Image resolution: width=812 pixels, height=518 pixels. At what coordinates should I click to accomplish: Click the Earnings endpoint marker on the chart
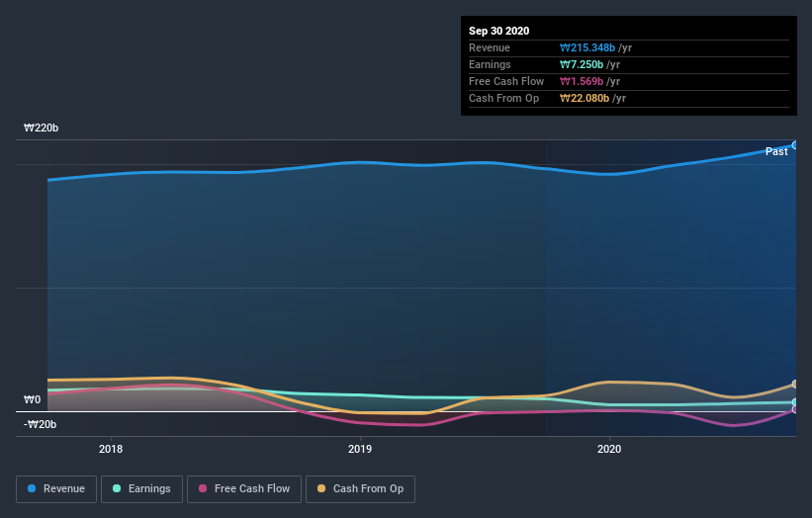point(795,402)
